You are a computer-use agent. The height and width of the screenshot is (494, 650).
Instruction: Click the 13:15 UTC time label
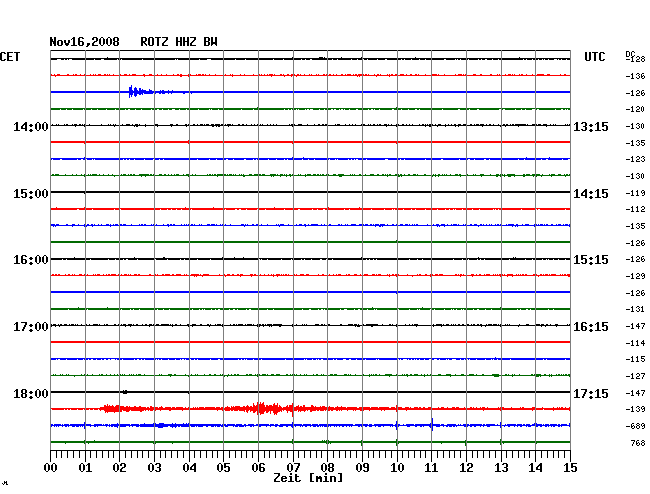coord(591,126)
